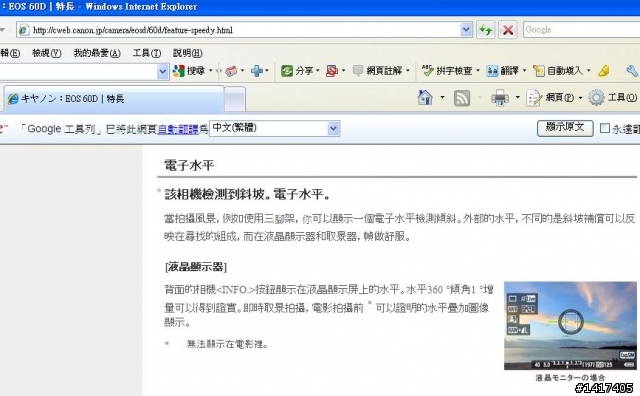Open the 中文(繁體) language dropdown
The image size is (640, 396).
pyautogui.click(x=274, y=128)
